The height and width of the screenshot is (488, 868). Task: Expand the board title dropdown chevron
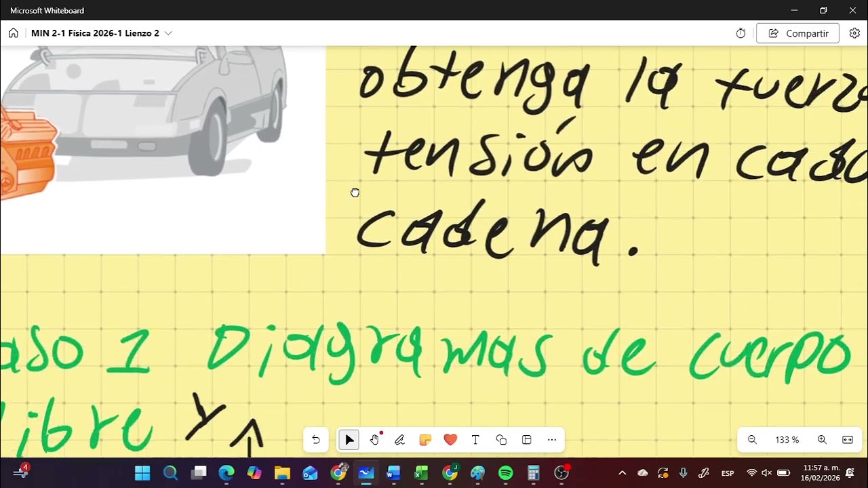168,33
